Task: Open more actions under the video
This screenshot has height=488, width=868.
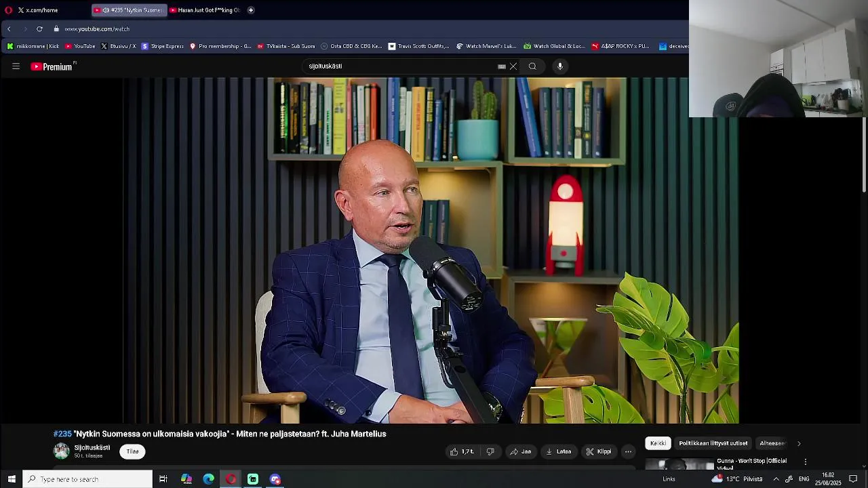Action: tap(629, 451)
